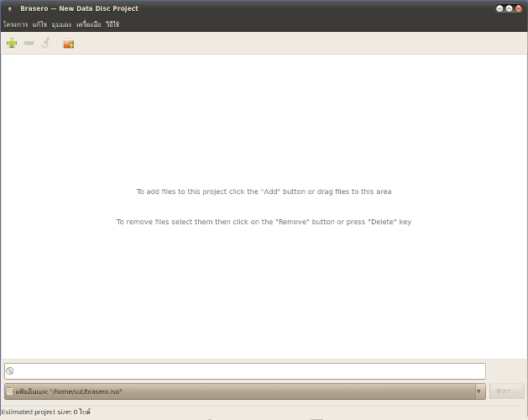Viewport: 528px width, 420px height.
Task: Open the วิธีใช้ (Help) menu
Action: [x=112, y=24]
